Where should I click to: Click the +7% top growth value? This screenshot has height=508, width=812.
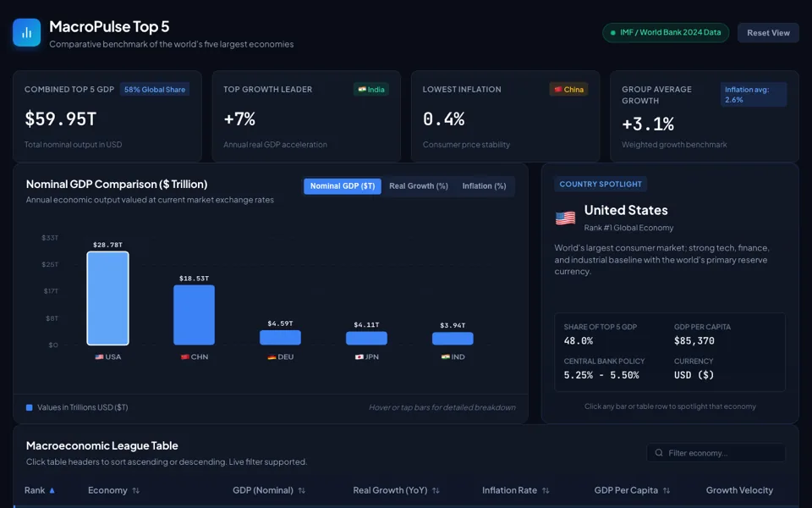click(239, 119)
